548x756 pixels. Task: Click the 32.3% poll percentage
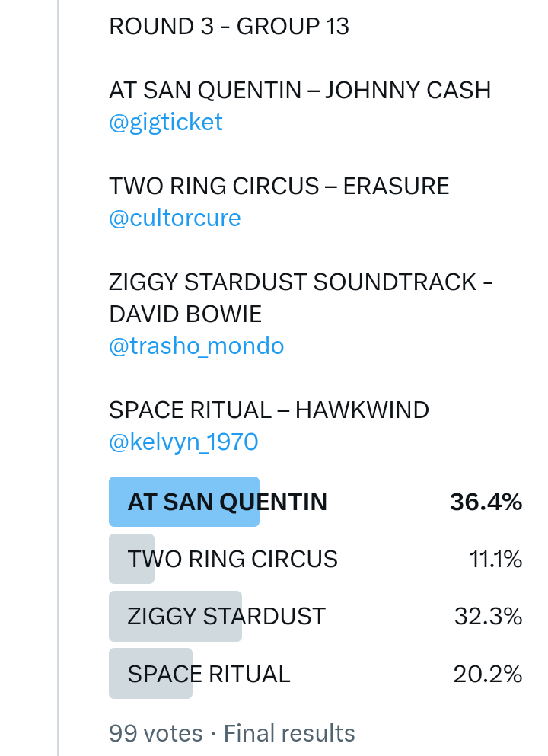(x=488, y=616)
